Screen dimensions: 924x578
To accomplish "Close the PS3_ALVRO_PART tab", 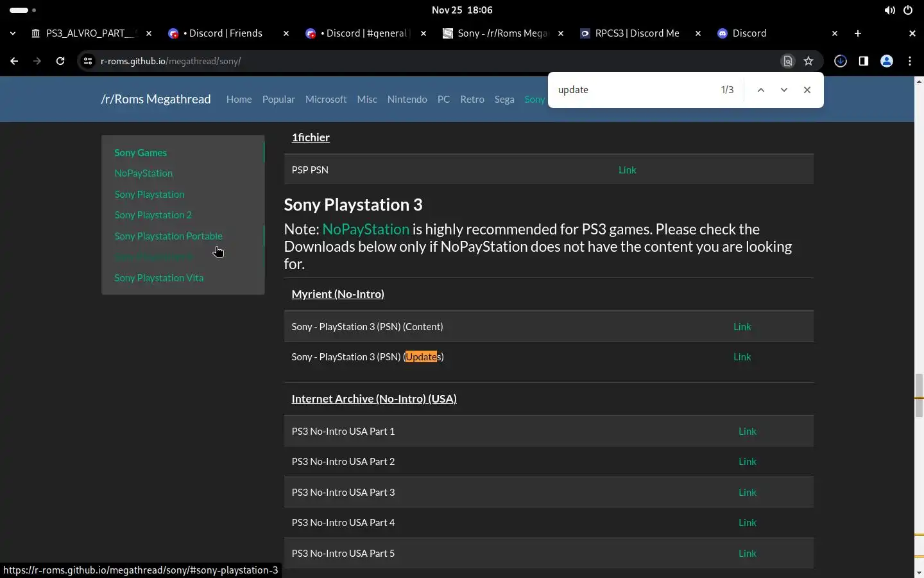I will pos(149,33).
